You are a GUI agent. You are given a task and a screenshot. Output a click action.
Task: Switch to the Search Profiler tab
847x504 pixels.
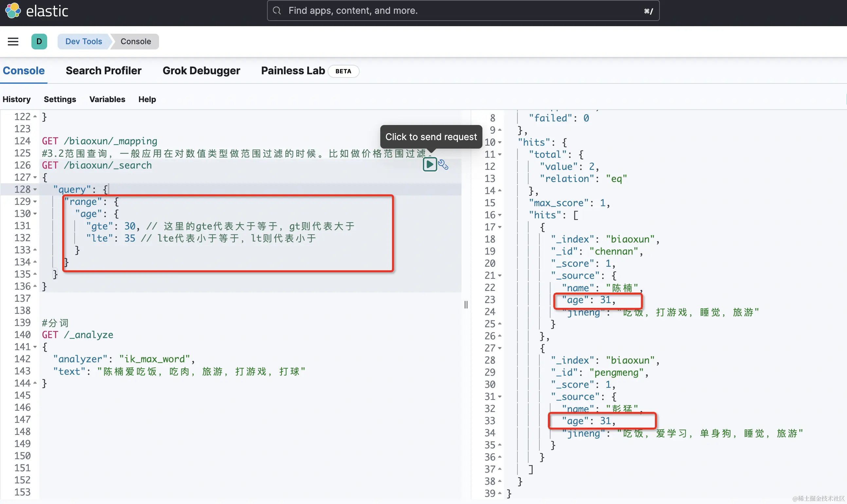pos(103,71)
